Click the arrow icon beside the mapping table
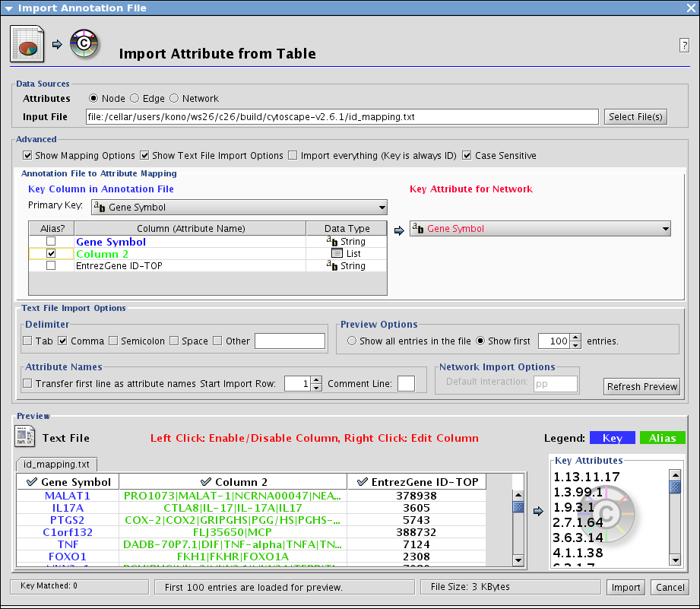The width and height of the screenshot is (700, 609). click(x=399, y=228)
